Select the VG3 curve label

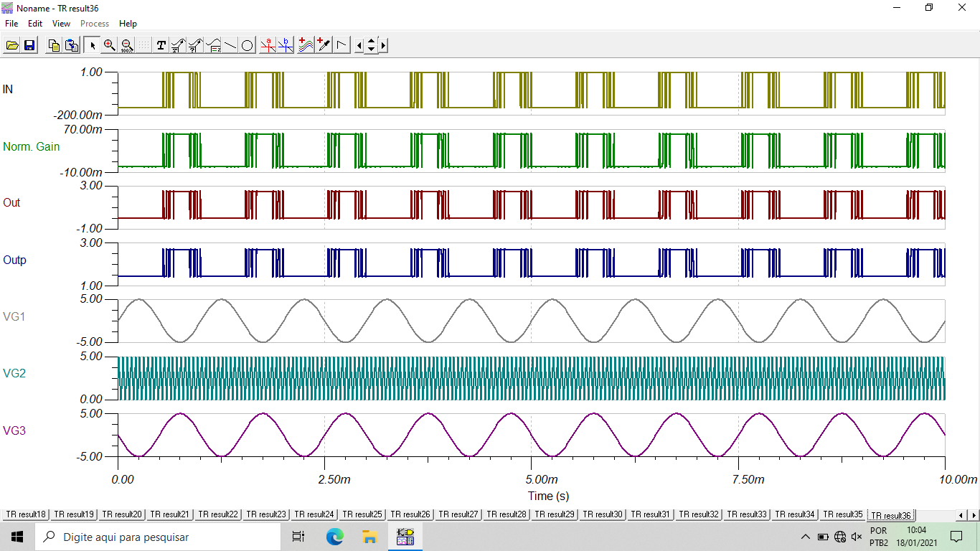click(x=14, y=430)
